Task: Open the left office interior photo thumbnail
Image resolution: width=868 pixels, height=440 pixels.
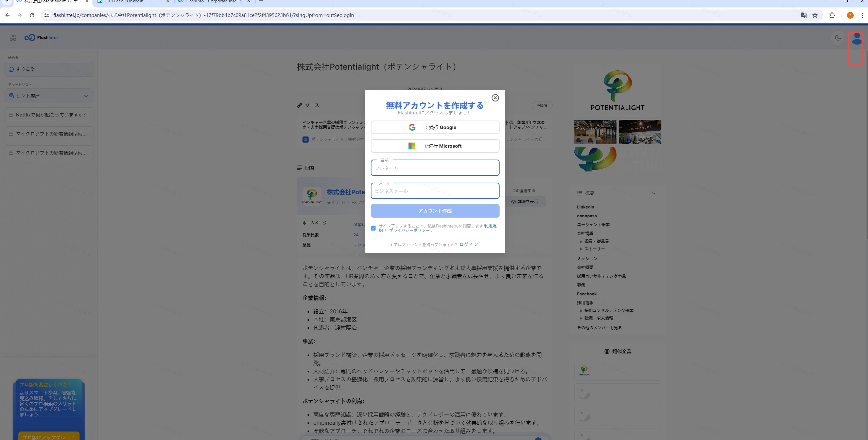Action: (x=595, y=132)
